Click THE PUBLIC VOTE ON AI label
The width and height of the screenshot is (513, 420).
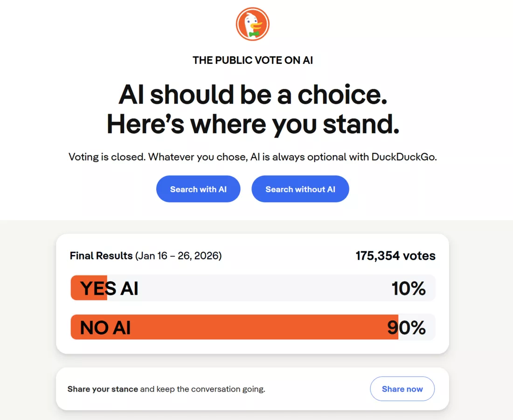click(252, 60)
